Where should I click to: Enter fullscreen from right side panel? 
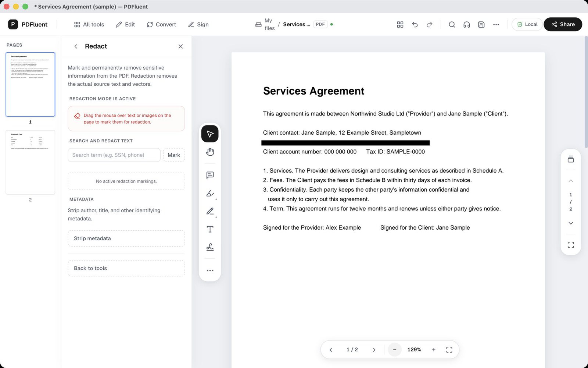tap(571, 245)
